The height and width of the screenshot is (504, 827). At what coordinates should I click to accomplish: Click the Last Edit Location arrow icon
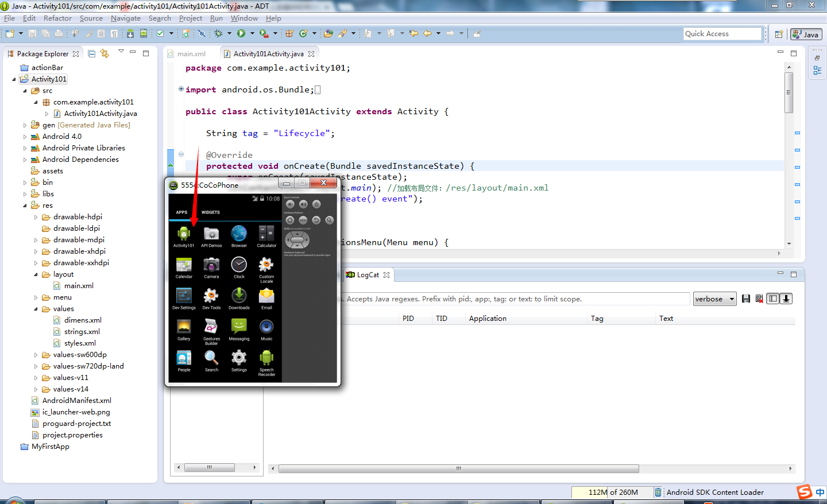tap(413, 33)
